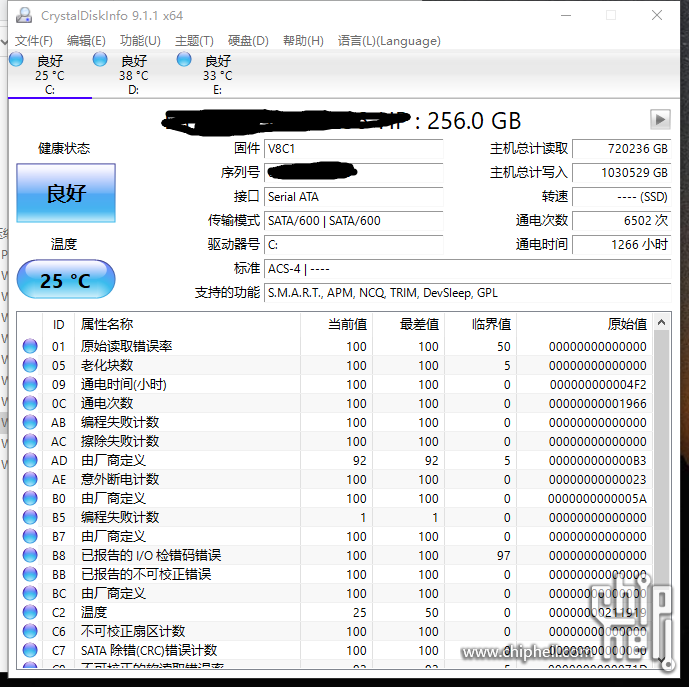Click the supported features field S.M.A.R.T., APM
The width and height of the screenshot is (689, 687).
click(x=468, y=293)
